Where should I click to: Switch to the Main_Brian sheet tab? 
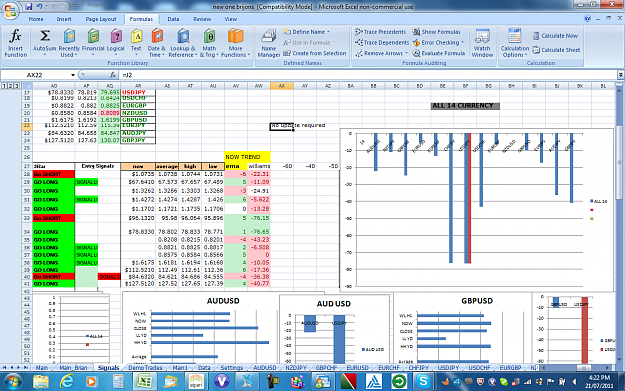pos(73,367)
